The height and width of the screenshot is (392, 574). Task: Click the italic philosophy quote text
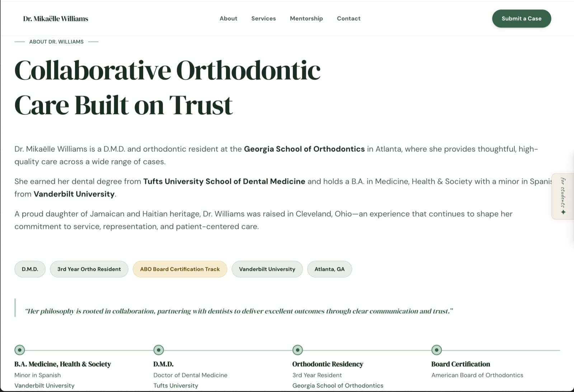tap(239, 311)
